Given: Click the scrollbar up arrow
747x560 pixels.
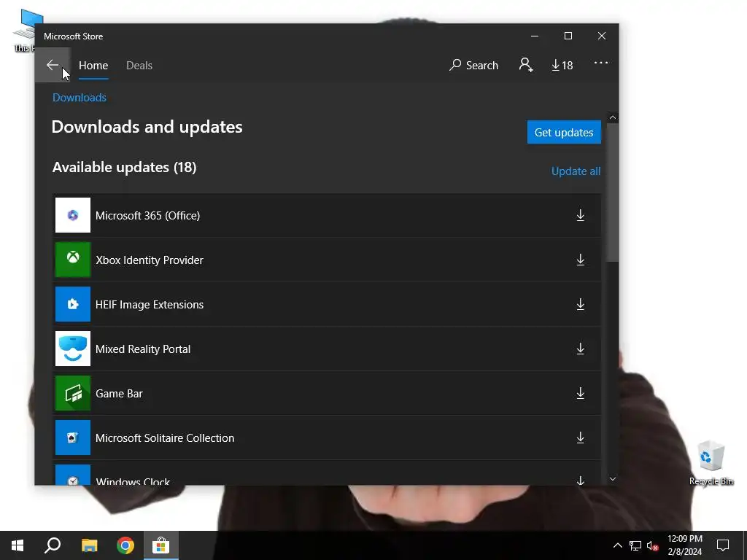Looking at the screenshot, I should point(613,117).
